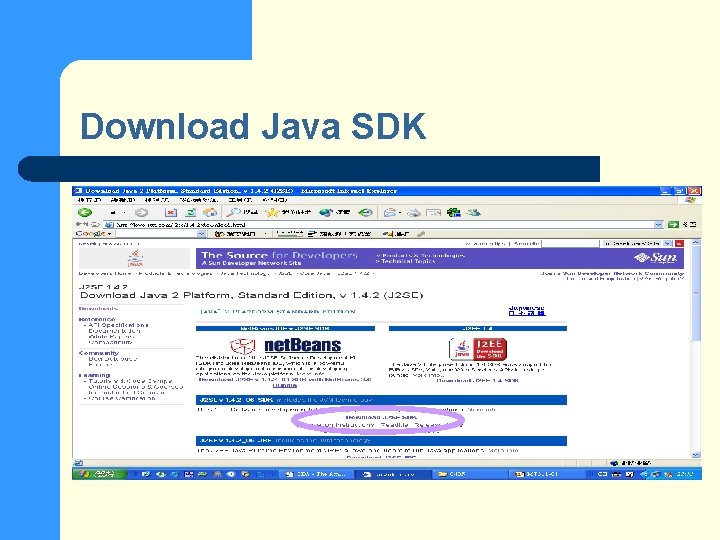720x540 pixels.
Task: Open the View menu in IE
Action: (156, 200)
